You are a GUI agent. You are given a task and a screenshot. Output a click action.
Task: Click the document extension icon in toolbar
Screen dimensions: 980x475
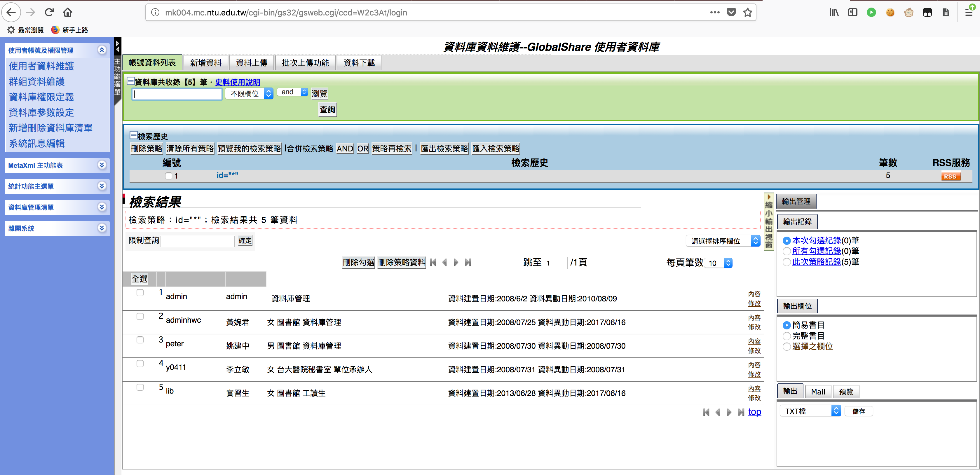[x=946, y=12]
